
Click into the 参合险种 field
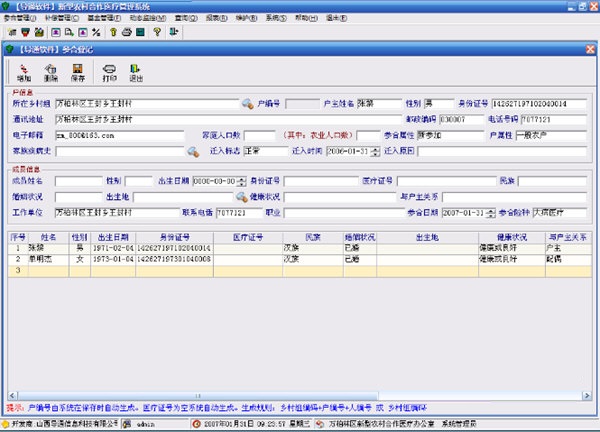click(559, 213)
